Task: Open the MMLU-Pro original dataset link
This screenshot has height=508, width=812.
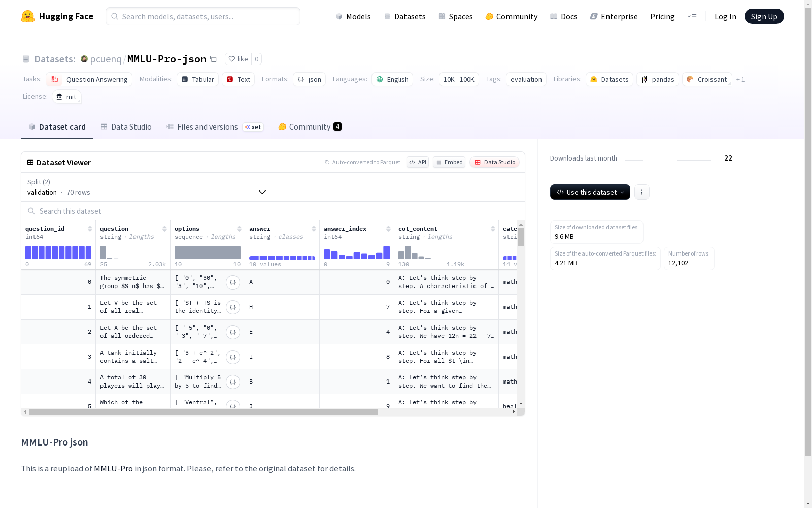Action: coord(113,468)
